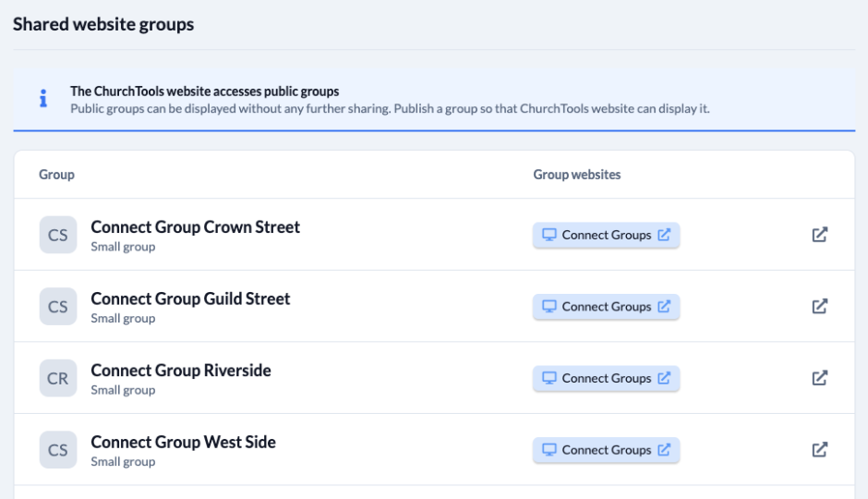
Task: Open external link for Connect Group Crown Street
Action: coord(819,235)
